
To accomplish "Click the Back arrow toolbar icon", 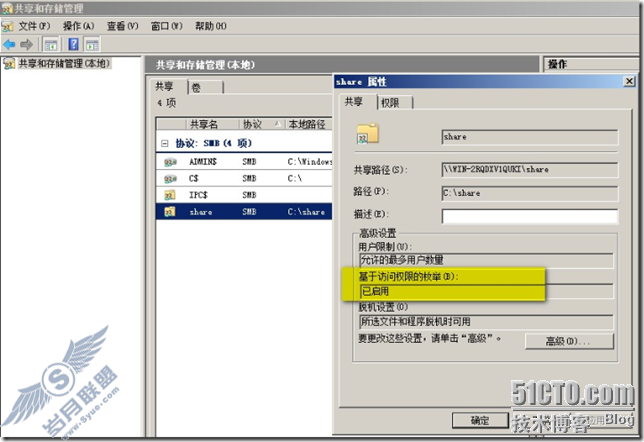I will click(x=9, y=44).
